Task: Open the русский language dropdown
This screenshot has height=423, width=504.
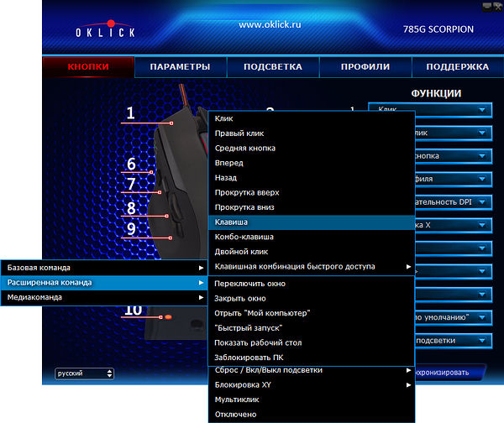Action: 84,373
